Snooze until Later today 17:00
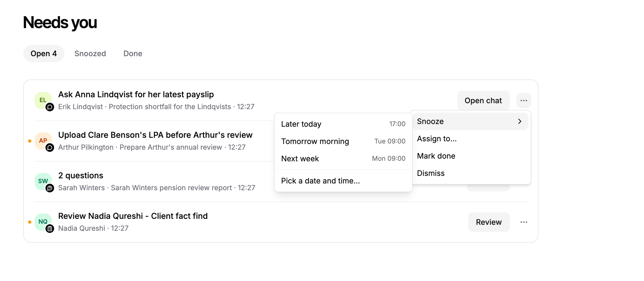This screenshot has width=644, height=281. (343, 124)
